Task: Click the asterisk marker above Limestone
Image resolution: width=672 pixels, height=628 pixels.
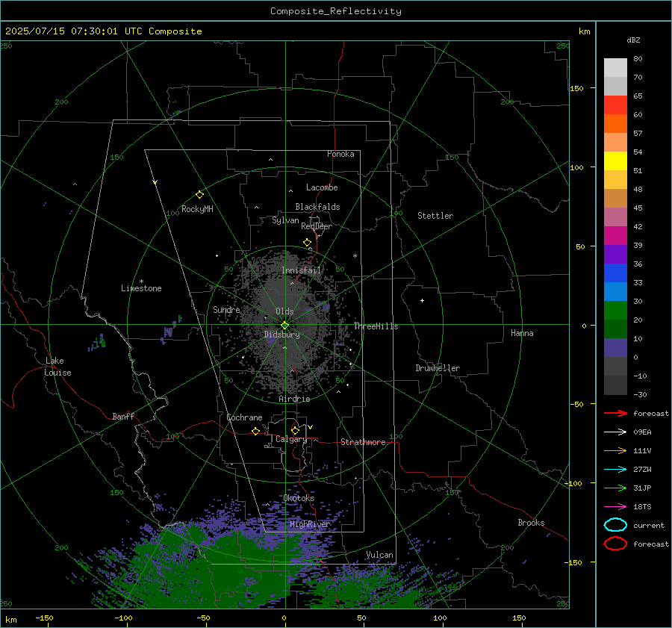Action: click(x=141, y=282)
